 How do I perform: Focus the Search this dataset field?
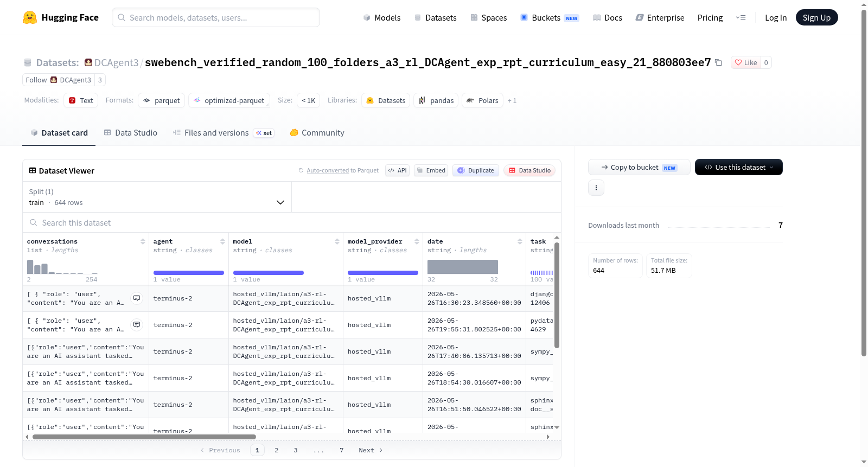[x=292, y=222]
